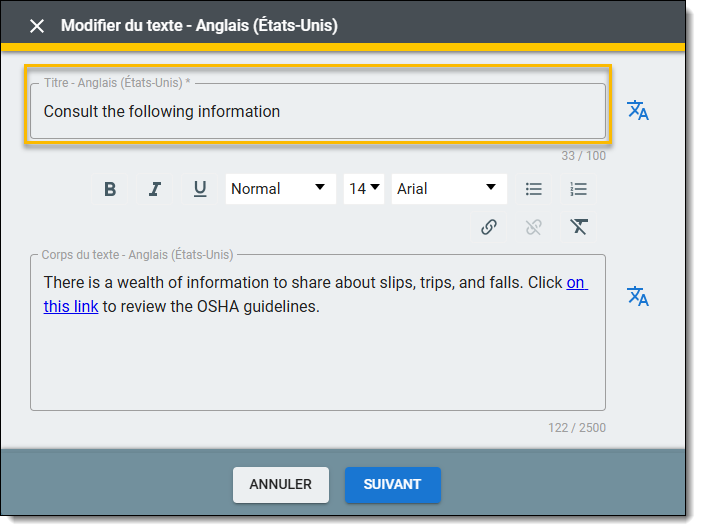701x531 pixels.
Task: Clear text formatting with the toolbar icon
Action: (579, 227)
